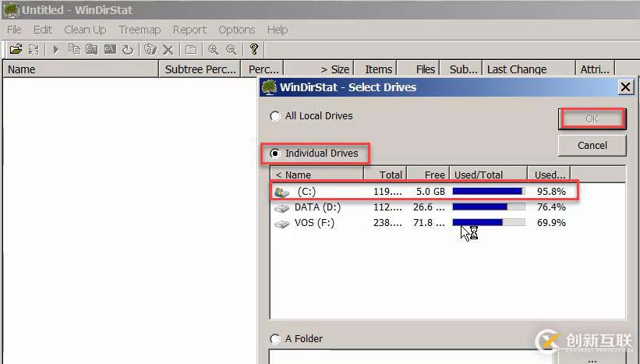Image resolution: width=640 pixels, height=364 pixels.
Task: Click the 238.... total value for F:
Action: pyautogui.click(x=387, y=222)
